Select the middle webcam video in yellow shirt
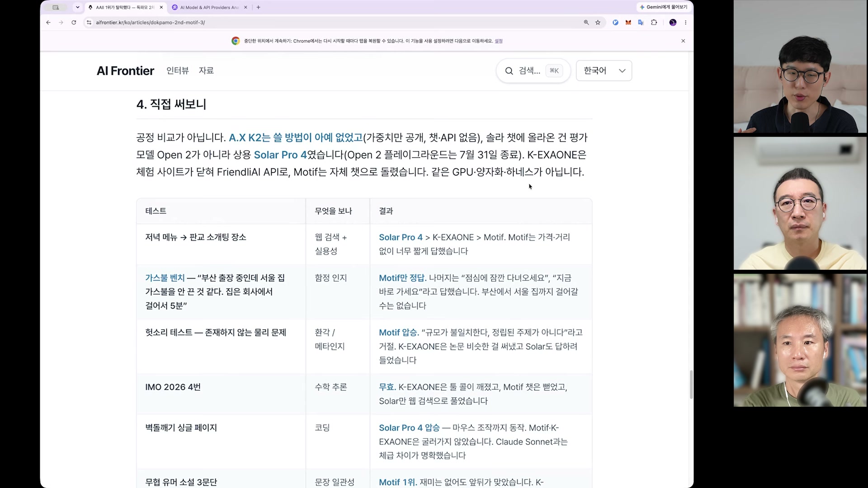The width and height of the screenshot is (868, 488). 800,203
